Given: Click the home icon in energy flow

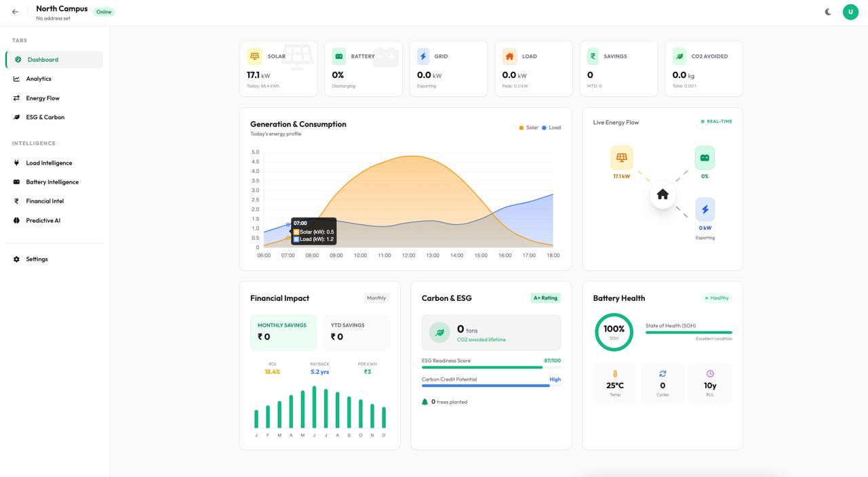Looking at the screenshot, I should click(663, 195).
